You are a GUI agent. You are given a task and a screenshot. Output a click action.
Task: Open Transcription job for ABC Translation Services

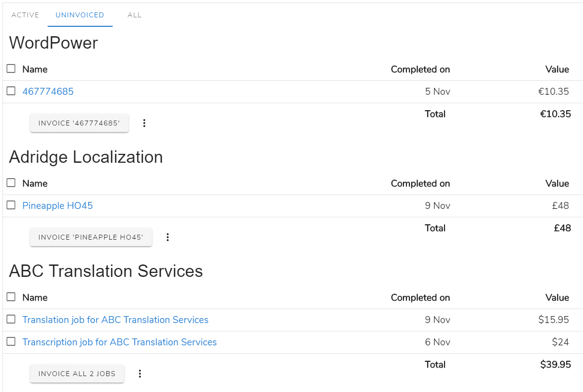[120, 342]
